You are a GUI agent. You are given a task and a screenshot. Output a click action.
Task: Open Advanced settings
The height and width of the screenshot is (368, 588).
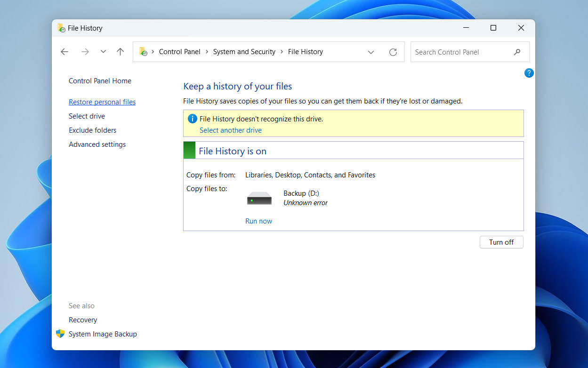[97, 144]
